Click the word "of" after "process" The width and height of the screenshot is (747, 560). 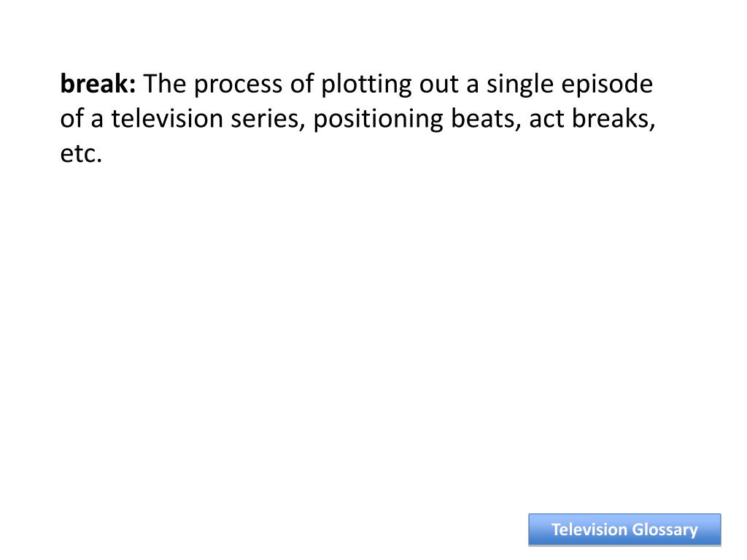point(302,84)
